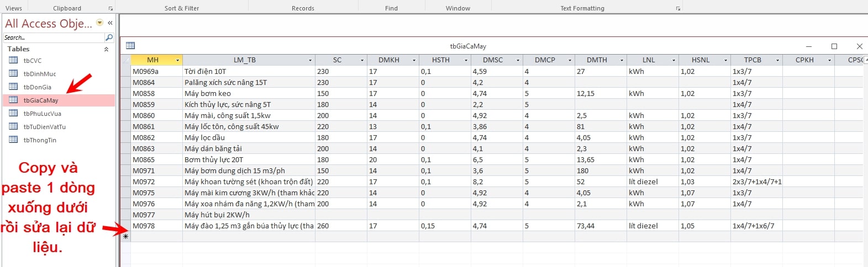Screen dimensions: 868x267
Task: Collapse the navigation pane with double chevron
Action: pyautogui.click(x=110, y=23)
